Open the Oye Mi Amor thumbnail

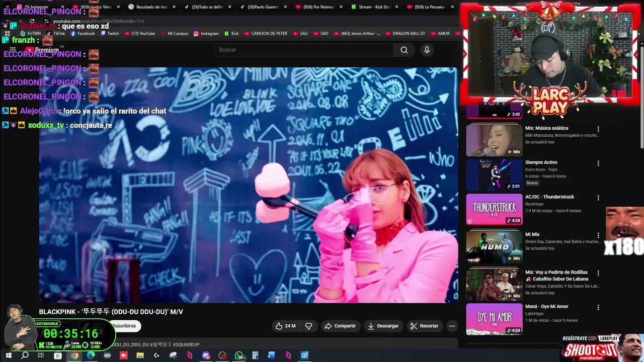click(494, 319)
